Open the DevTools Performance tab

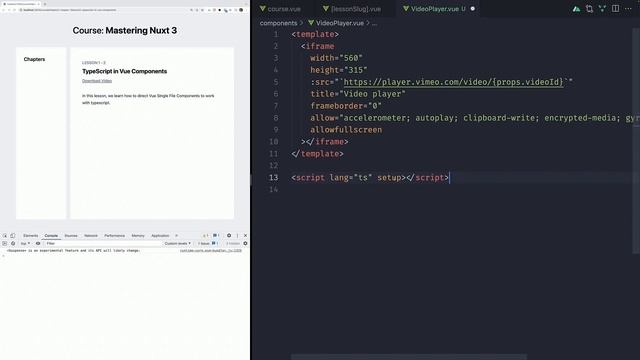pos(114,236)
